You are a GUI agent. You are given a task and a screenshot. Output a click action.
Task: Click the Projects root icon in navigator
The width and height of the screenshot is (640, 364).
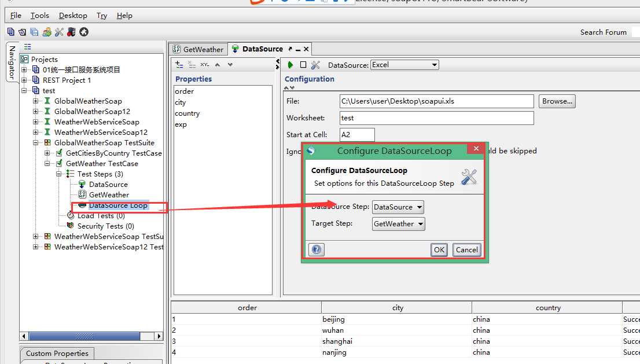pyautogui.click(x=24, y=59)
